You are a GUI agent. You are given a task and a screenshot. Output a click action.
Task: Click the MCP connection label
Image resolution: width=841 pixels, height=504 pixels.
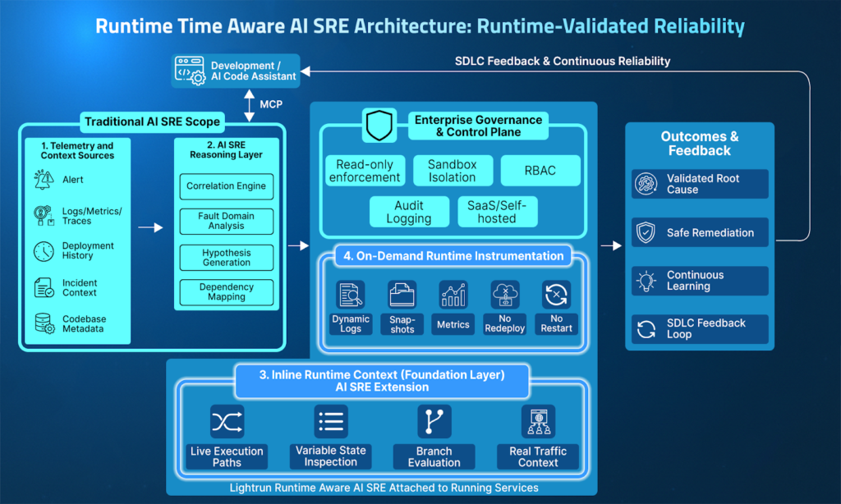[x=272, y=104]
